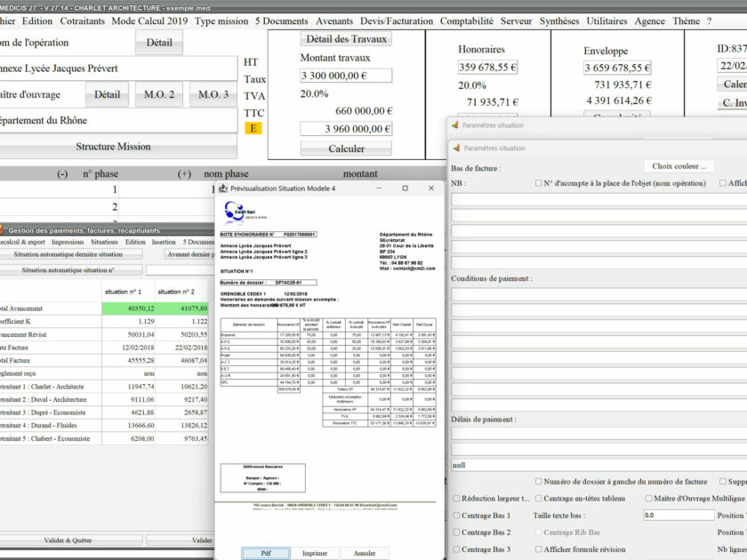Click the company logo in the invoice preview

click(x=239, y=211)
